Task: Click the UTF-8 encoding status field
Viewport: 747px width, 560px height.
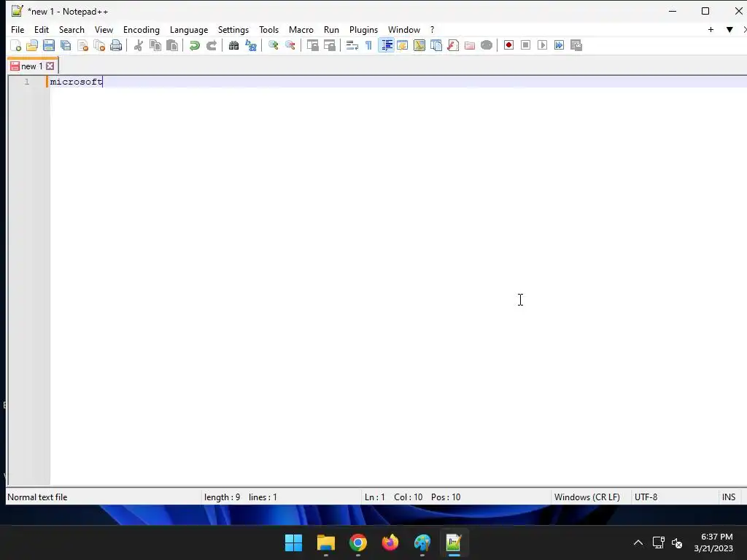Action: pos(646,497)
